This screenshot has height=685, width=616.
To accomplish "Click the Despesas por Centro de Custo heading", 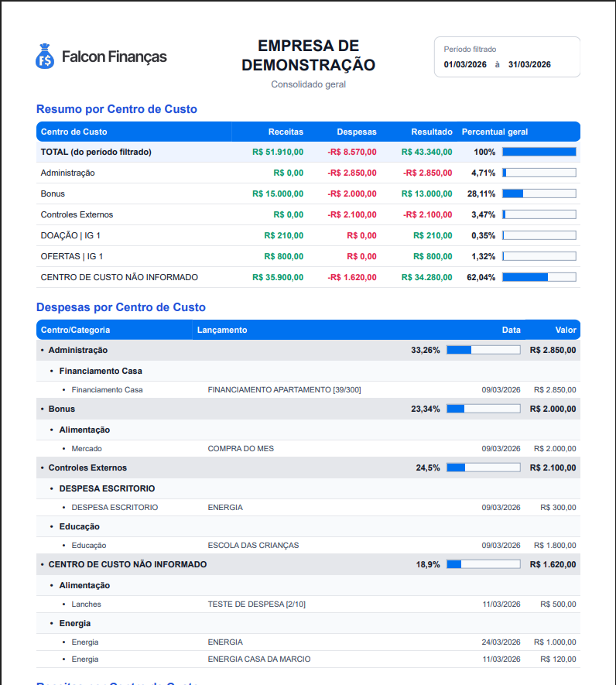I will pos(121,307).
